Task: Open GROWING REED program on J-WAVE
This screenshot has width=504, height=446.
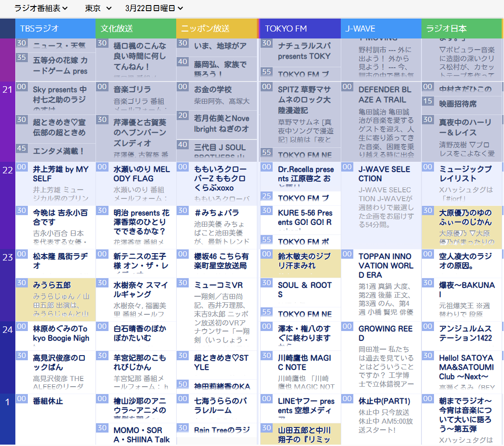Action: click(x=385, y=333)
